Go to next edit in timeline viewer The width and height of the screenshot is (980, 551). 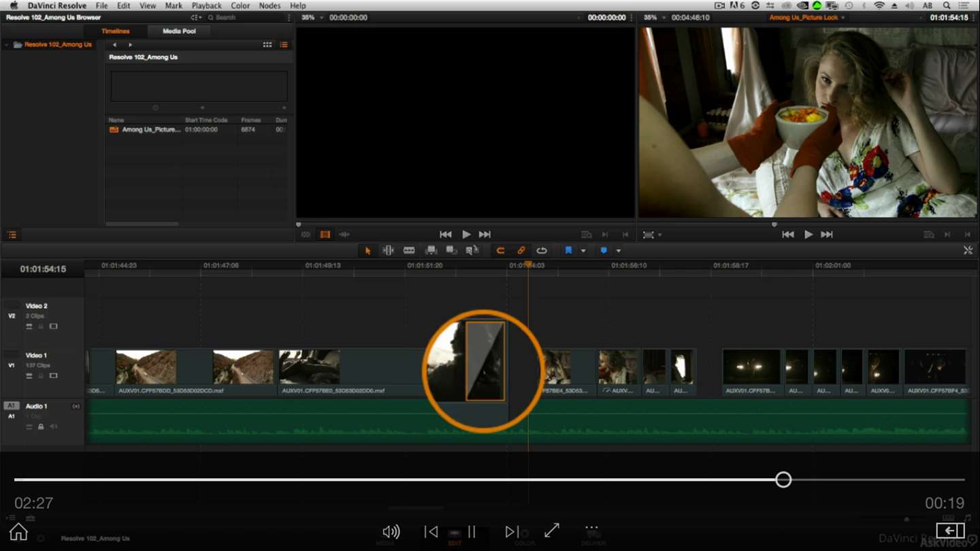827,235
